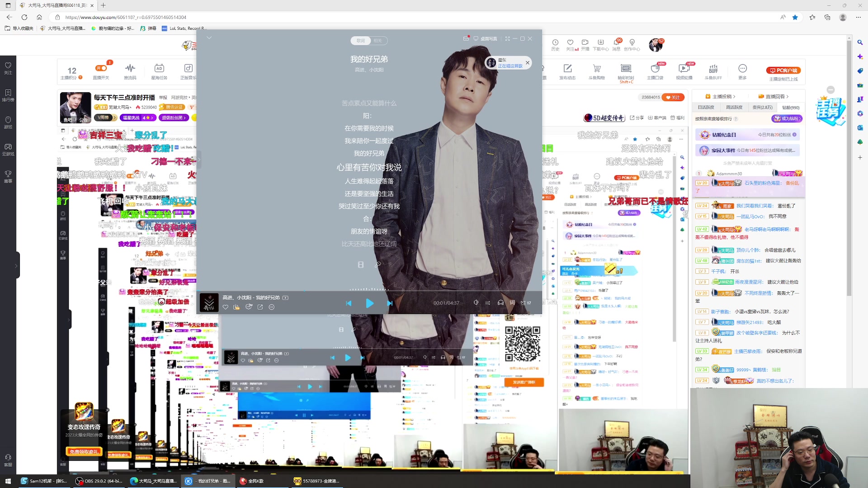Click 福利 welfare link under stream
Viewport: 868px width, 488px height.
click(677, 118)
